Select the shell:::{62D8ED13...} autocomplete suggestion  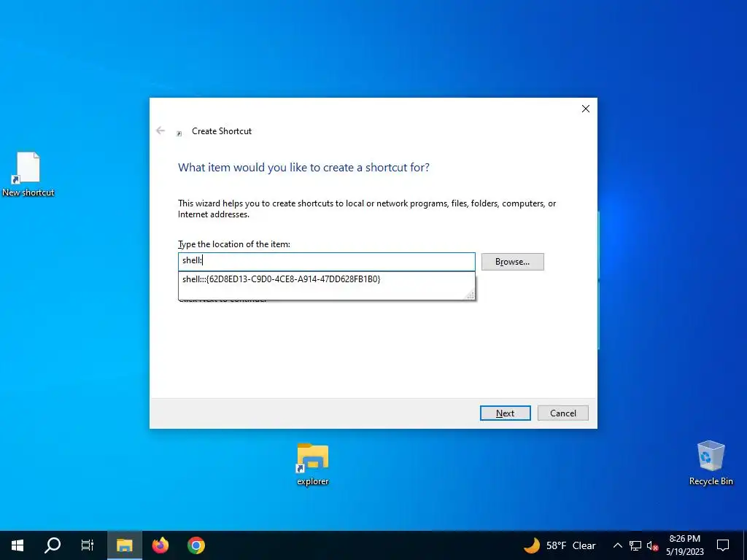coord(327,279)
